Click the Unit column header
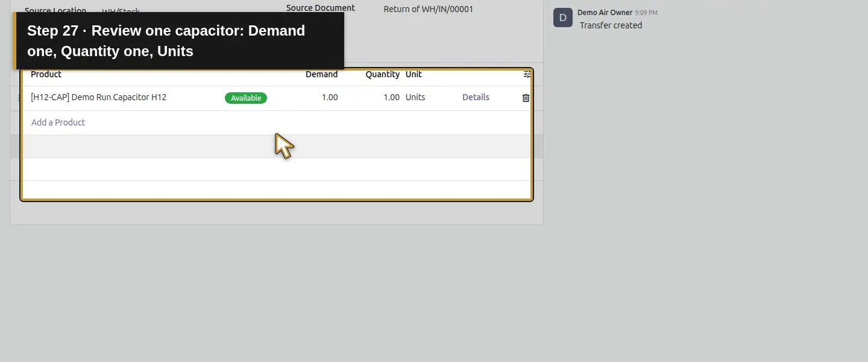 (414, 74)
